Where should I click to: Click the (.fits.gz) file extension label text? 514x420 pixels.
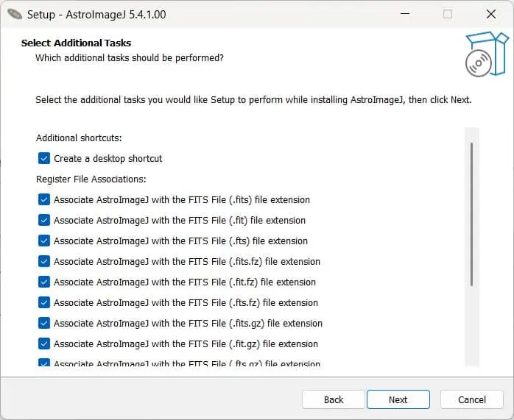tap(189, 324)
